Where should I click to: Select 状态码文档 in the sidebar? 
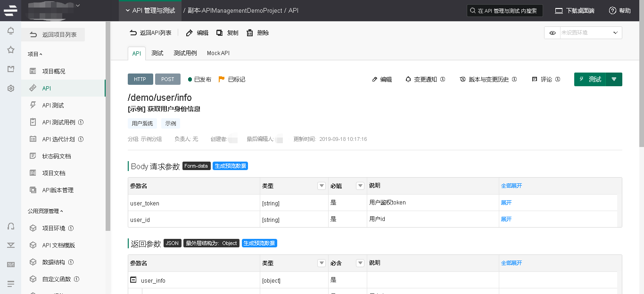[57, 156]
